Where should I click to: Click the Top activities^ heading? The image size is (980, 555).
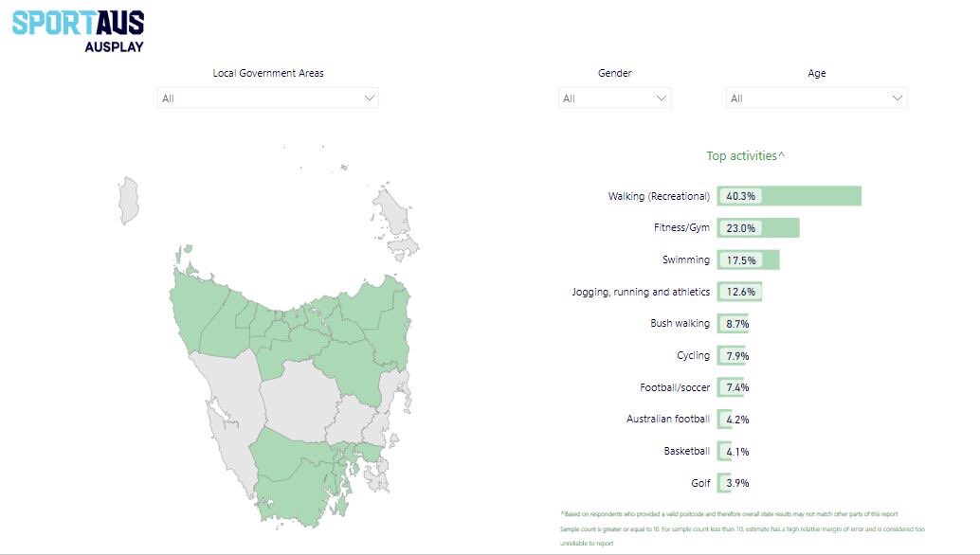coord(746,155)
